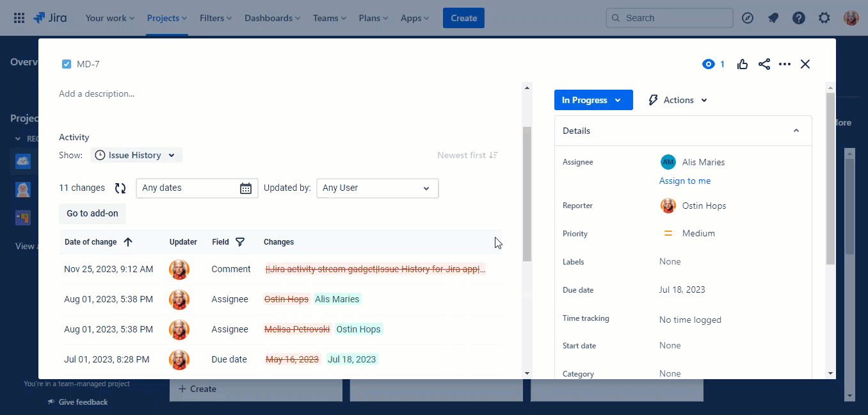Click the 11 changes count
The height and width of the screenshot is (415, 868).
pyautogui.click(x=82, y=188)
